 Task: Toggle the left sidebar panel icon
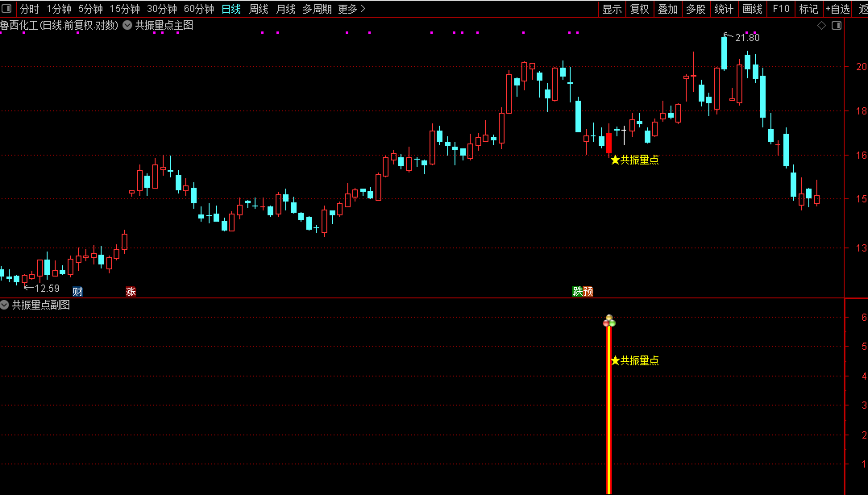[x=6, y=9]
